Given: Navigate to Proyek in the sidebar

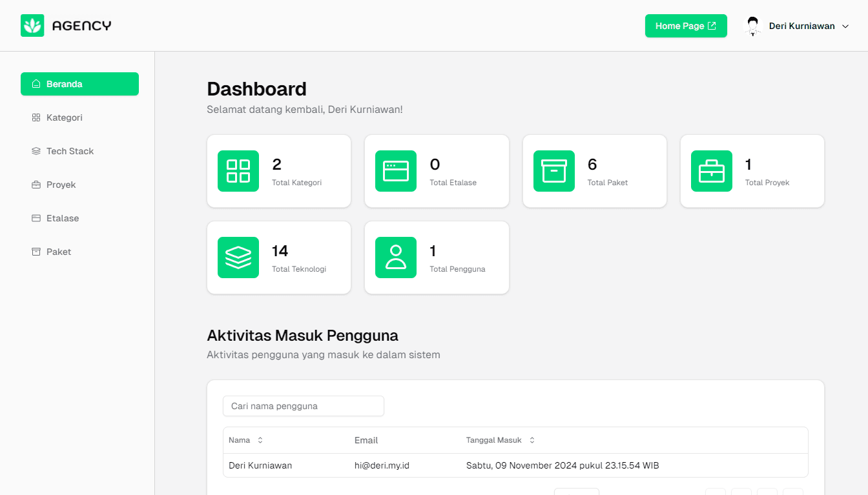Looking at the screenshot, I should click(61, 185).
